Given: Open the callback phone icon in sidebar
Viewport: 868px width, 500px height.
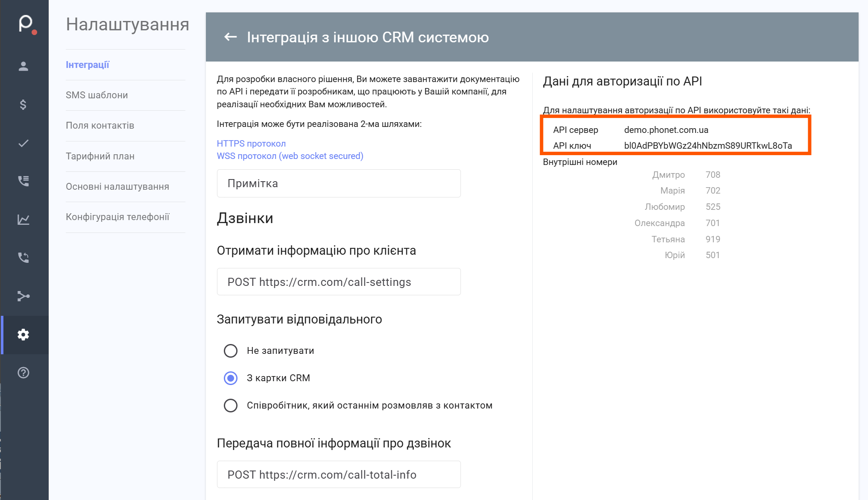Looking at the screenshot, I should (23, 258).
